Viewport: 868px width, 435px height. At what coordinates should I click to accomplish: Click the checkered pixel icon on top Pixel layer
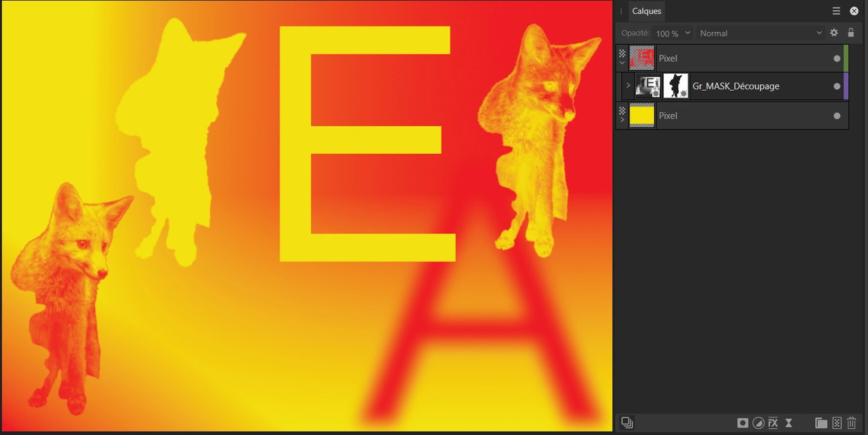tap(622, 53)
